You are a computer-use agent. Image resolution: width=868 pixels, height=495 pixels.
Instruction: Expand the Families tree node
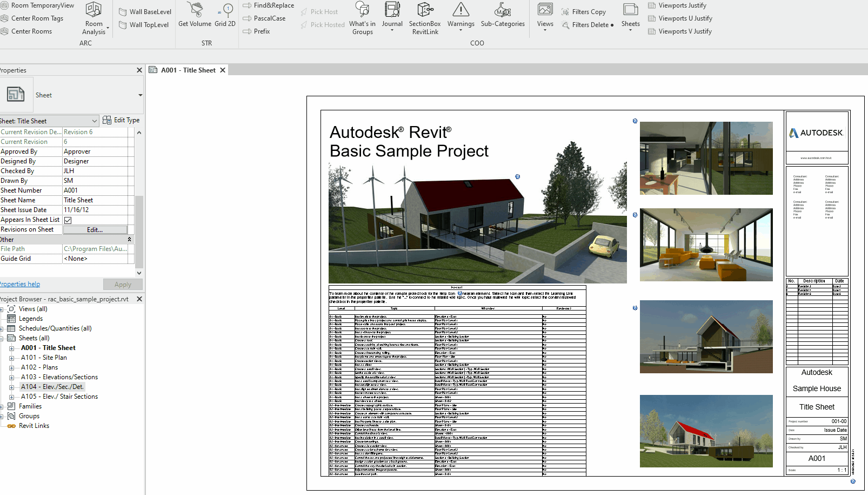tap(2, 407)
